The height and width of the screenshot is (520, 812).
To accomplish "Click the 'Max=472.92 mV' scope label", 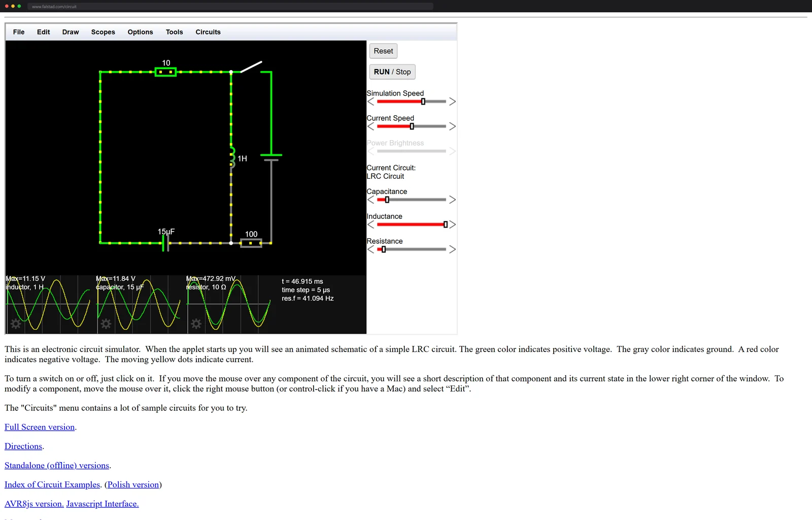I will pos(211,279).
